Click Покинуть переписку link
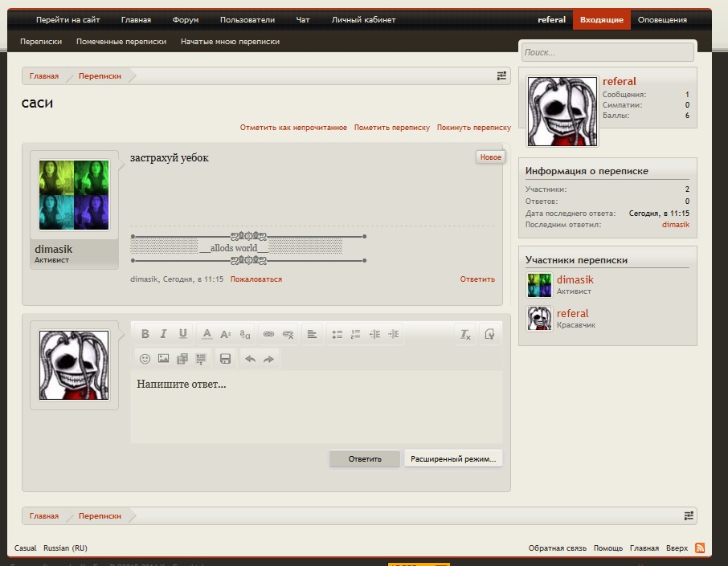The image size is (728, 566). tap(473, 127)
